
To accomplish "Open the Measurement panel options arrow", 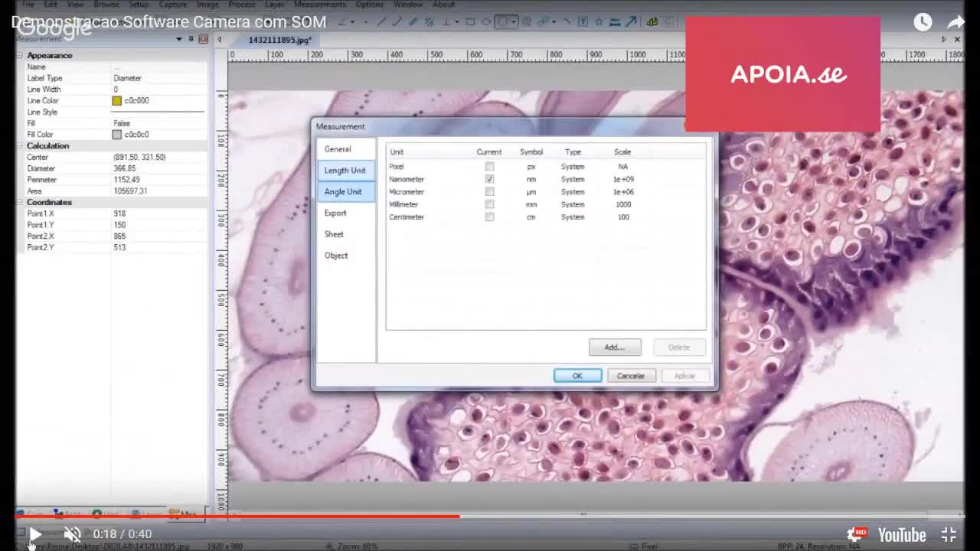I will [179, 39].
